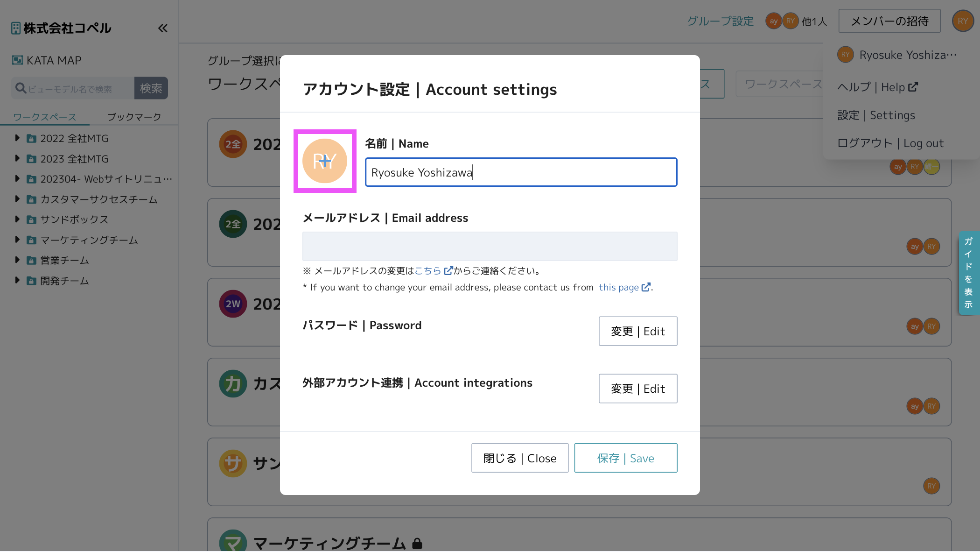Click external link icon next to Help

(913, 87)
